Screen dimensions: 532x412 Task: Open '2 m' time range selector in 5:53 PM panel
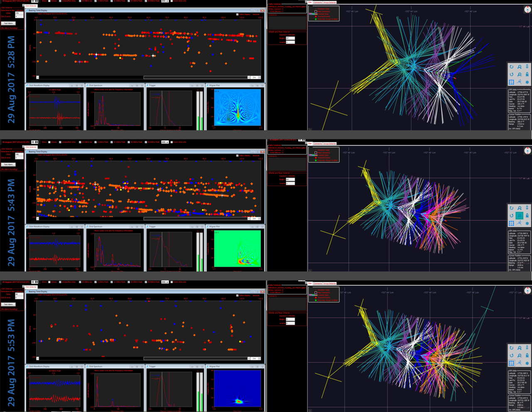pyautogui.click(x=255, y=358)
